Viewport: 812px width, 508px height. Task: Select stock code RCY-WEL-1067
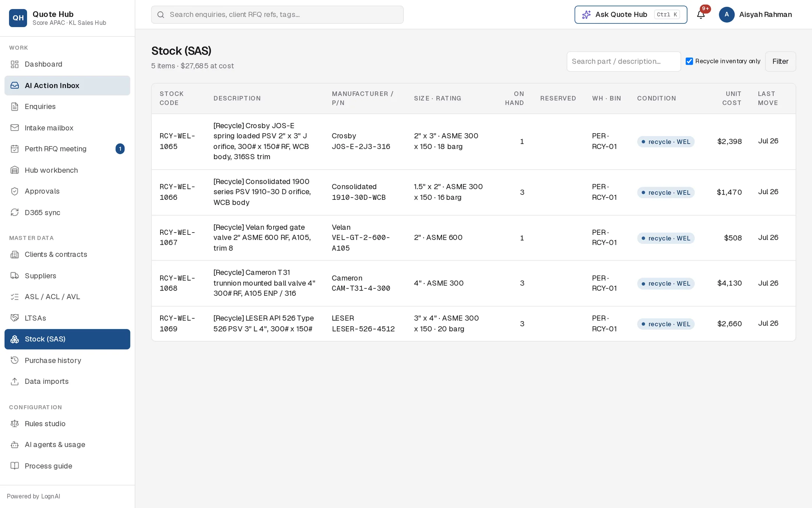click(x=177, y=237)
